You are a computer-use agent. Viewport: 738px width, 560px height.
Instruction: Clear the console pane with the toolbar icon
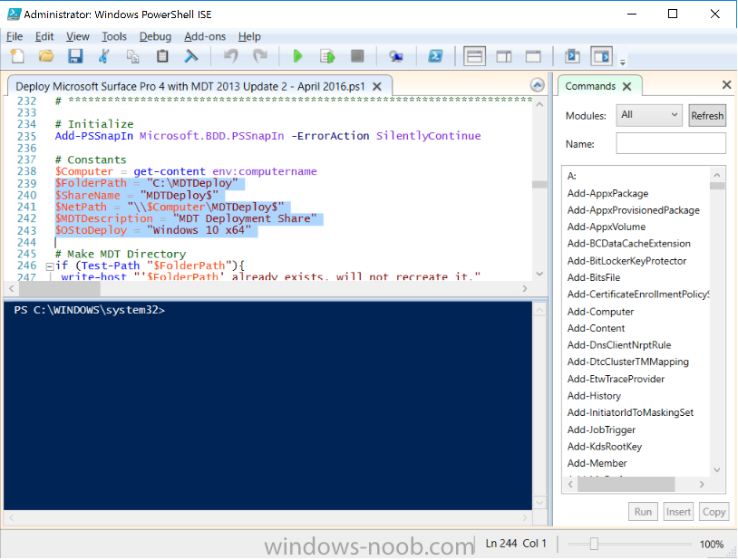(191, 56)
